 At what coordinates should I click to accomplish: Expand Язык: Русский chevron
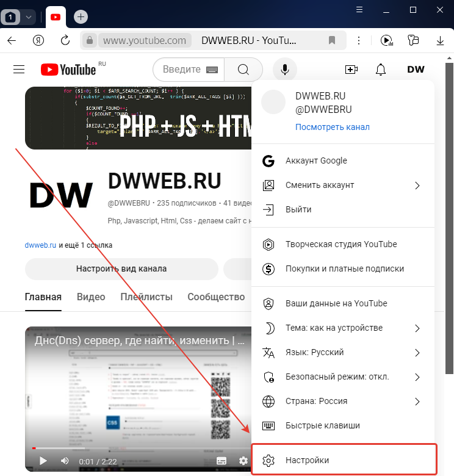tap(417, 353)
